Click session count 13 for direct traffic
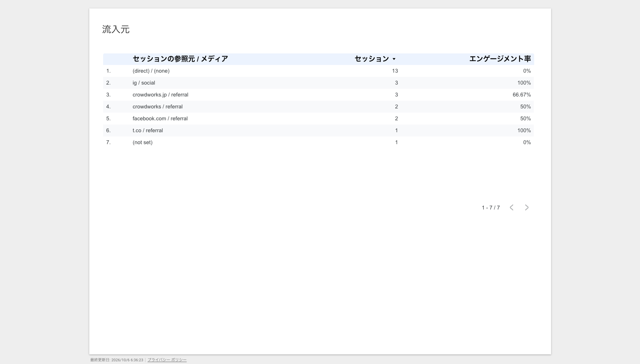This screenshot has width=640, height=364. (x=395, y=71)
